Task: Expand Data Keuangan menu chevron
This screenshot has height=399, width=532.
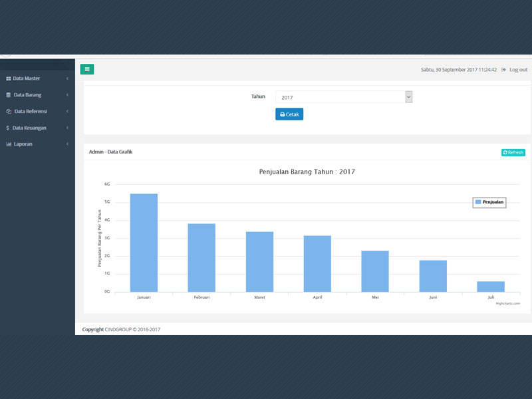Action: point(67,128)
